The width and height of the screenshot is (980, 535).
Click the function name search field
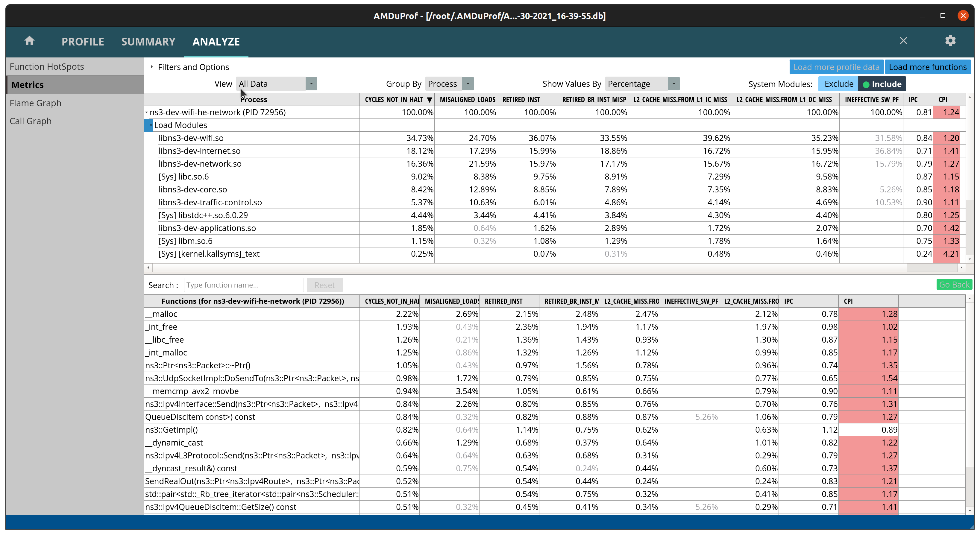coord(243,285)
